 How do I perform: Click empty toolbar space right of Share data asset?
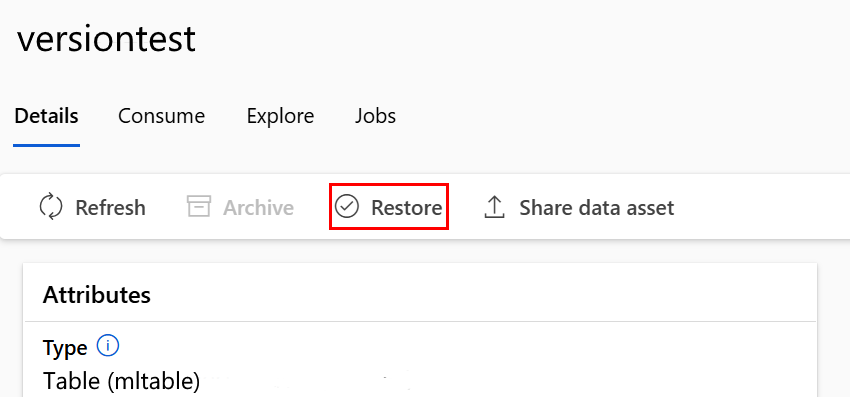point(760,208)
